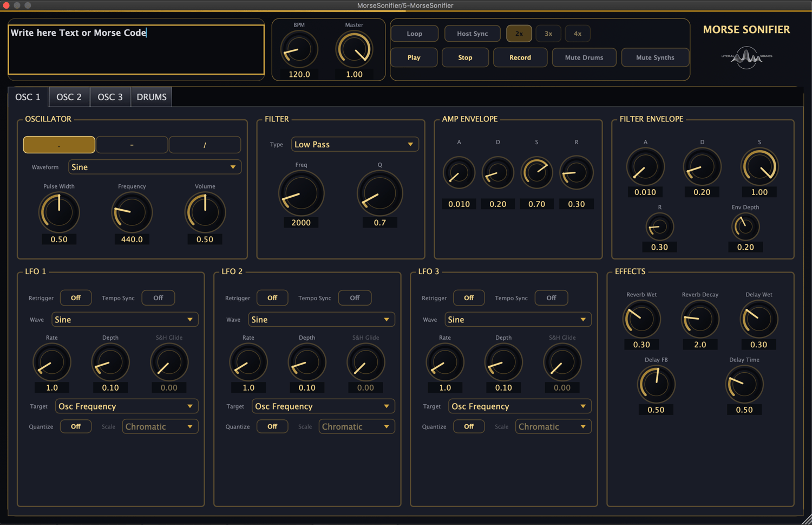Toggle LFO 3 Tempo Sync button

click(551, 298)
